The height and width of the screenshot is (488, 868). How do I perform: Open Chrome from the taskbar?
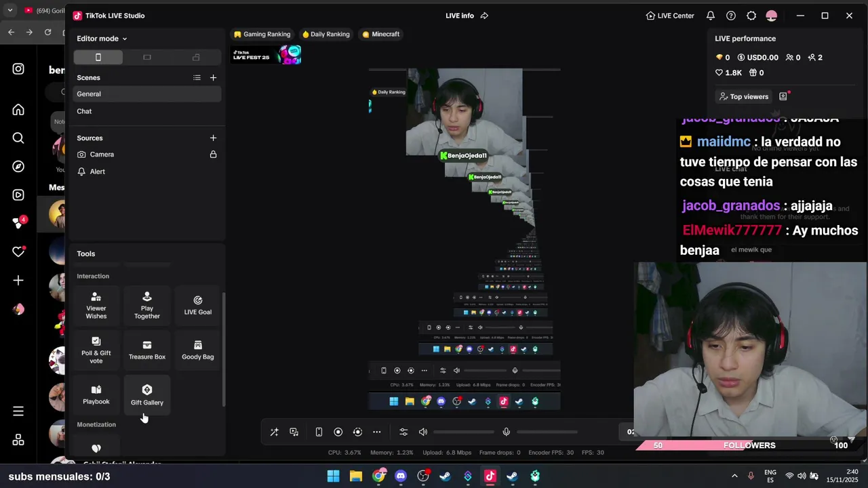click(x=378, y=476)
